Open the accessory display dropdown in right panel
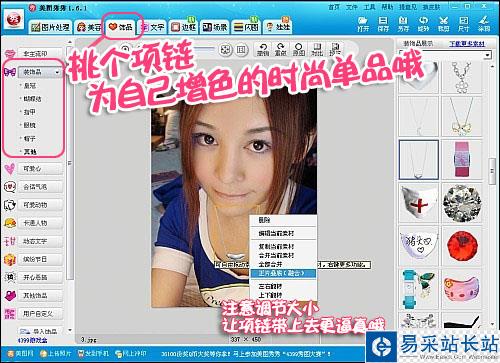 [x=488, y=55]
